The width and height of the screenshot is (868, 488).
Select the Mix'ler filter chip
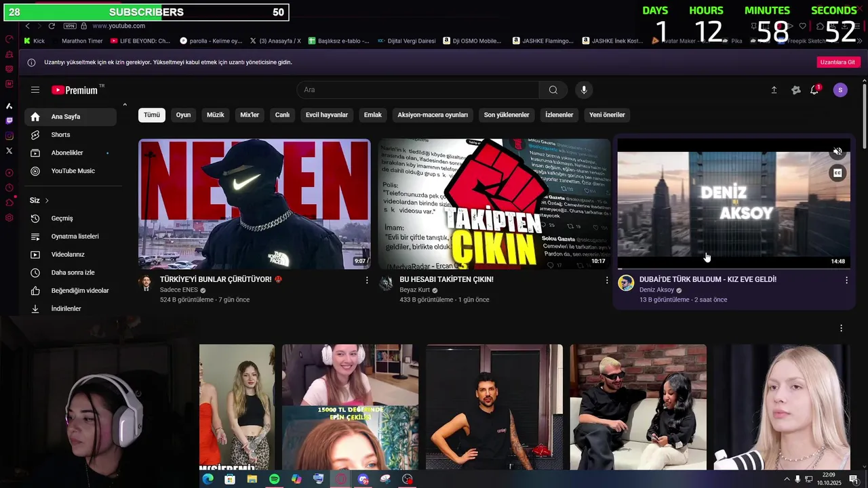coord(250,115)
